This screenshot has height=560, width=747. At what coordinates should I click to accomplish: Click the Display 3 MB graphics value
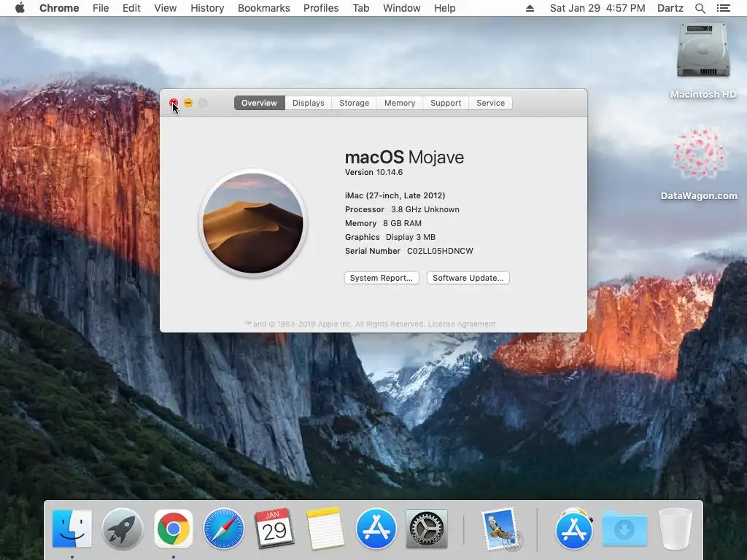pos(411,237)
